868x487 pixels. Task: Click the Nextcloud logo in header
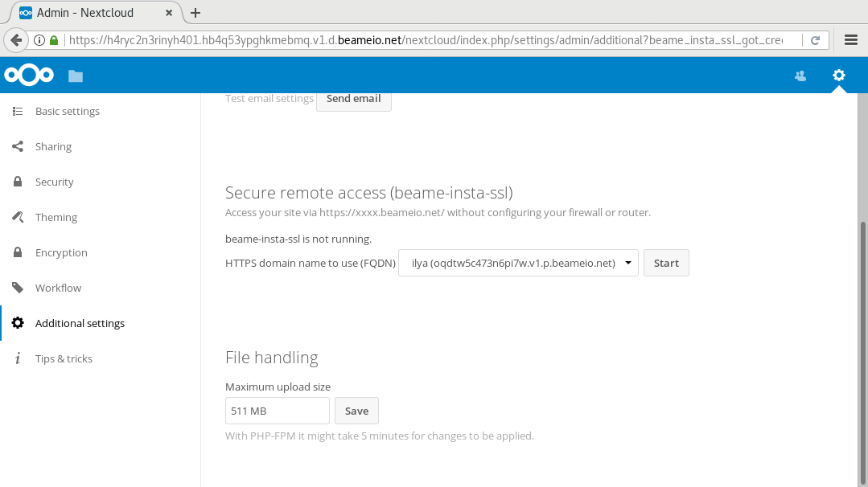[x=29, y=76]
